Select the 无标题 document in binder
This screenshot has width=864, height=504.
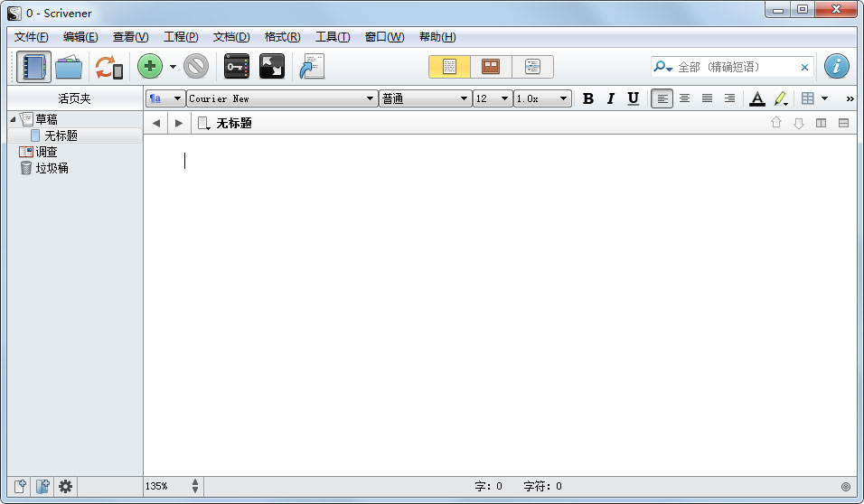click(x=61, y=135)
